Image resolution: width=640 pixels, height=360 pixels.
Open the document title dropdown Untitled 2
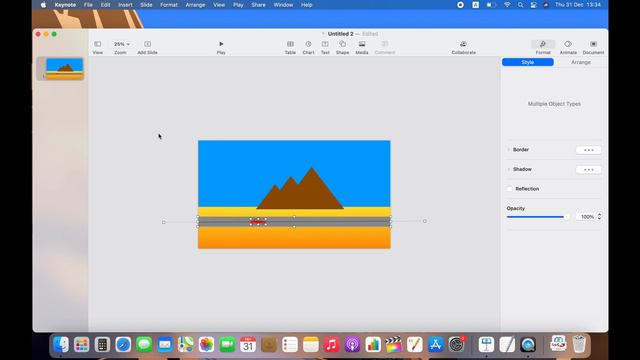[x=340, y=34]
